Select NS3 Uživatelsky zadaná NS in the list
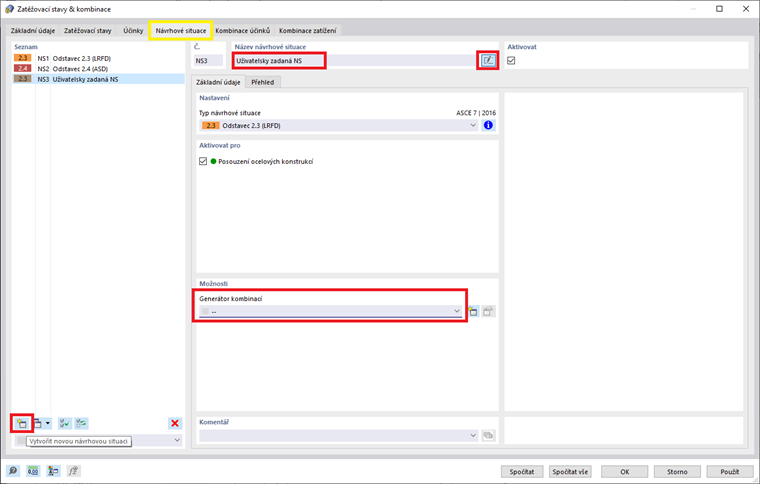Image resolution: width=760 pixels, height=484 pixels. [x=98, y=79]
